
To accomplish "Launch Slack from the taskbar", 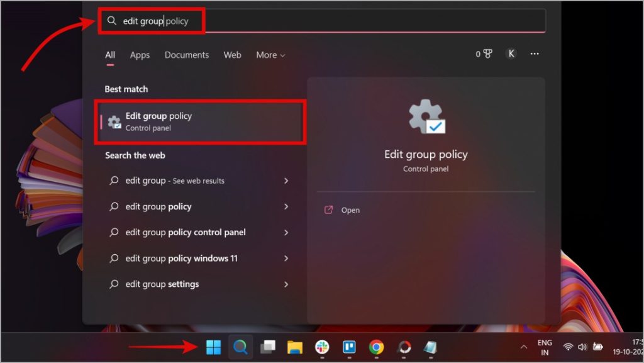I will tap(322, 347).
